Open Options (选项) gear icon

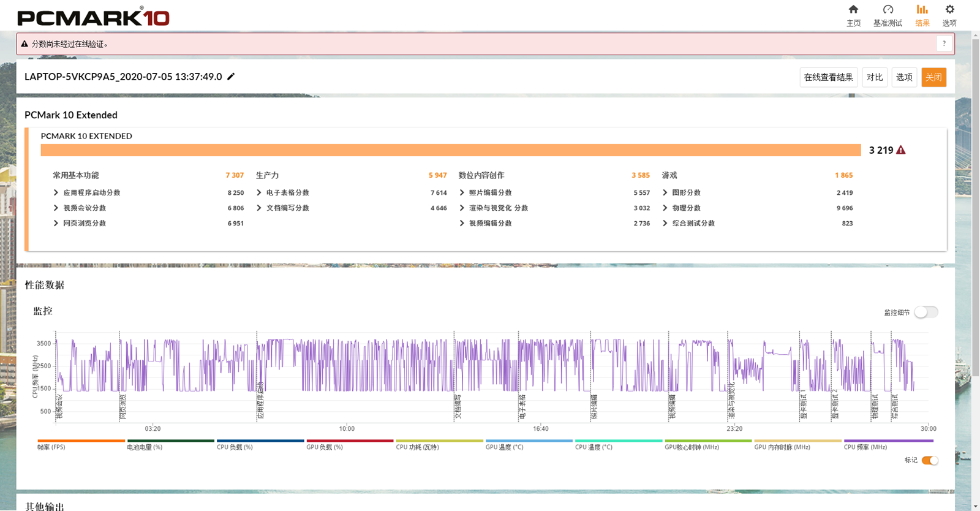[x=949, y=10]
